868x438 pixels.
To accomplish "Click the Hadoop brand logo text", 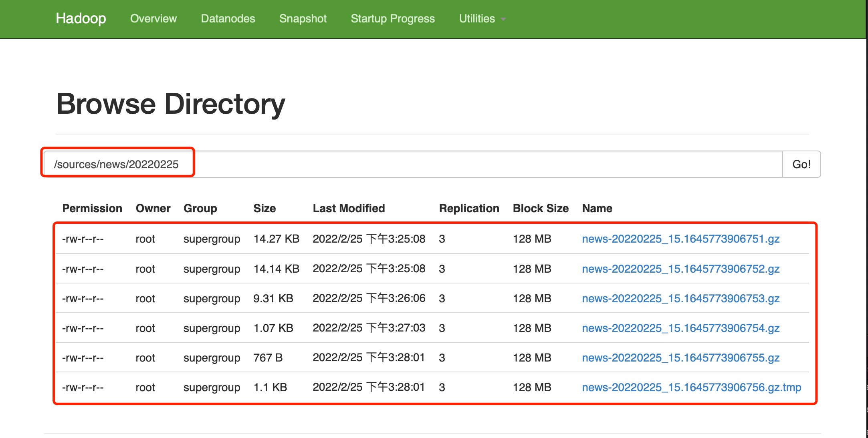I will click(x=81, y=18).
